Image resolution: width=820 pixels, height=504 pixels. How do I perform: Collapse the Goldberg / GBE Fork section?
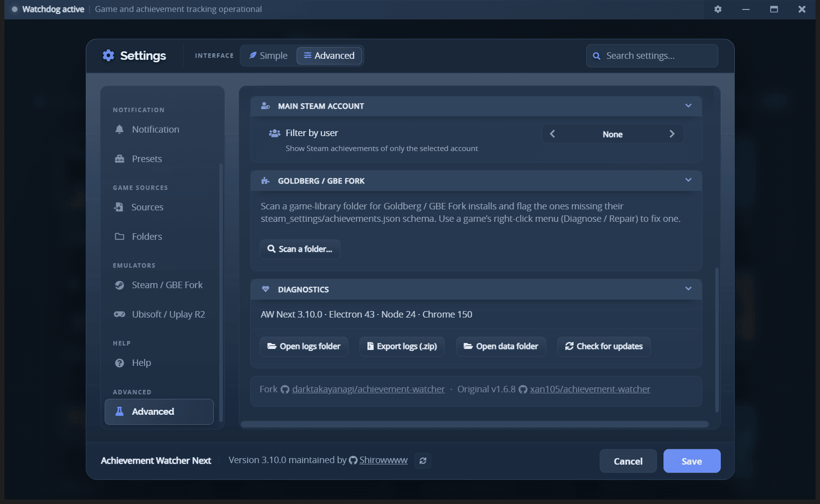(688, 180)
